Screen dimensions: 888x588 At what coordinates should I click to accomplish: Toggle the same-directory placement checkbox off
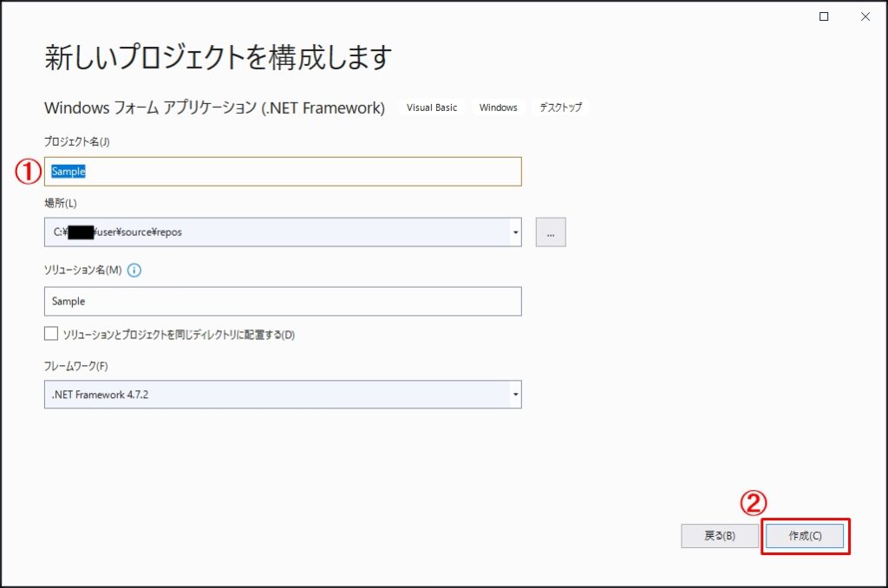point(49,334)
